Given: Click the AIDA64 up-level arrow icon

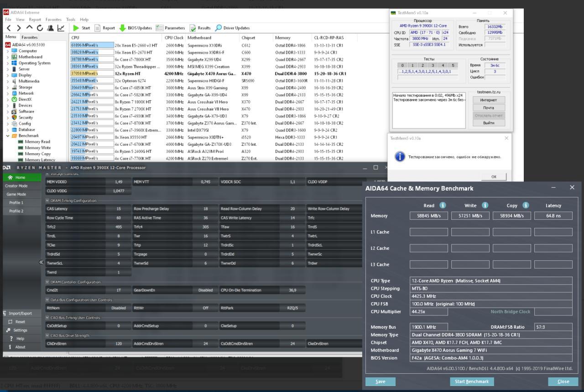Looking at the screenshot, I should point(28,28).
